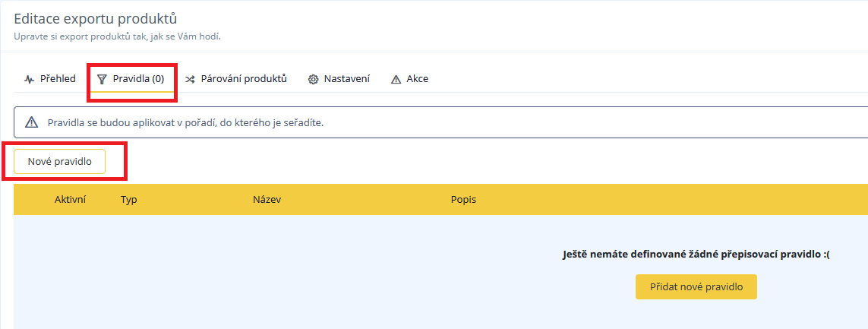Switch to the Přehled tab
Screen dimensions: 868x329
pos(58,78)
